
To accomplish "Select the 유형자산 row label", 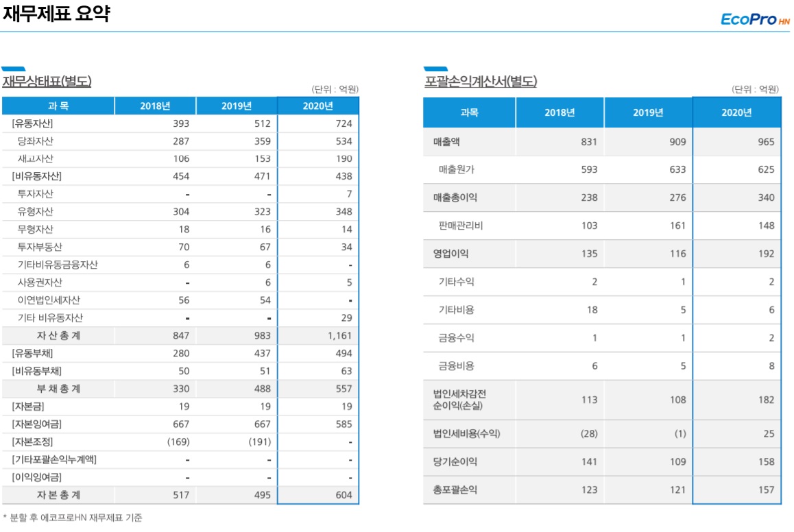I will click(36, 212).
